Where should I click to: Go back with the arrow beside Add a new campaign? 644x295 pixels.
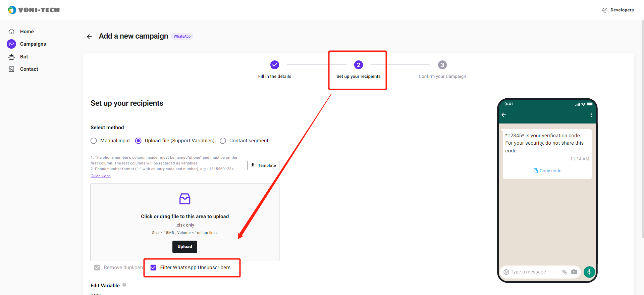(x=89, y=37)
